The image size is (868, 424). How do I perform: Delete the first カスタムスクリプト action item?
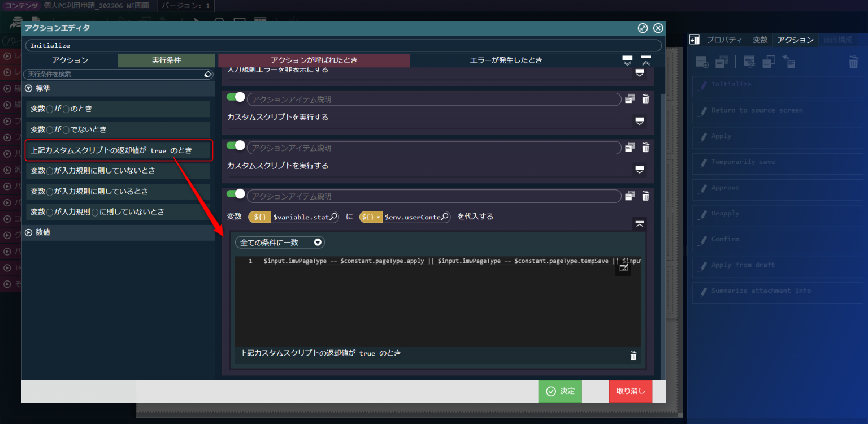645,99
